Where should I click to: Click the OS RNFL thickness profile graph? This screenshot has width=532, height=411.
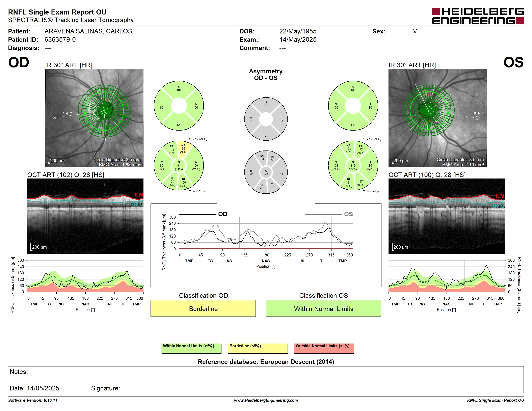(446, 276)
